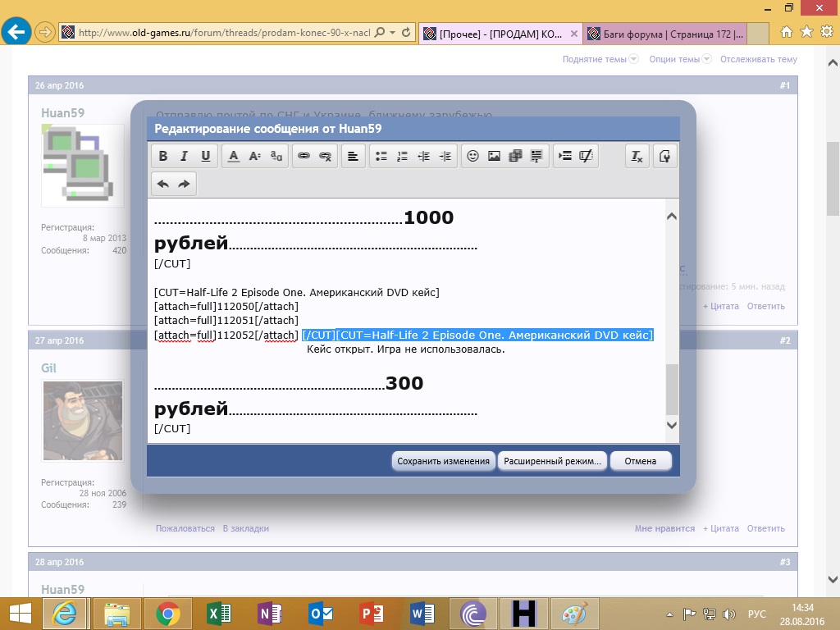Image resolution: width=840 pixels, height=630 pixels.
Task: Open Excel from the taskbar
Action: tap(218, 614)
